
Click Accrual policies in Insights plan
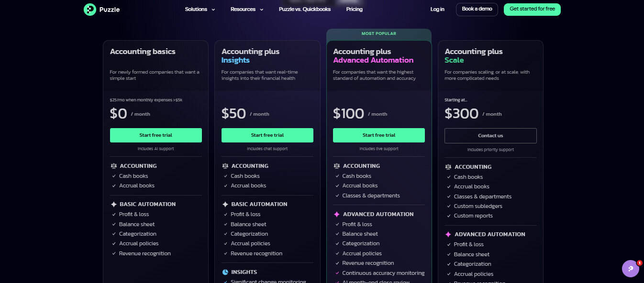(250, 244)
